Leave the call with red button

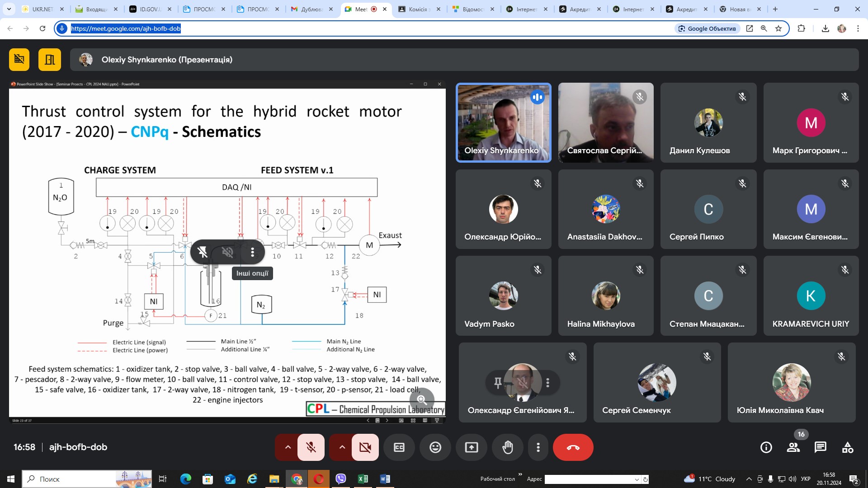573,447
